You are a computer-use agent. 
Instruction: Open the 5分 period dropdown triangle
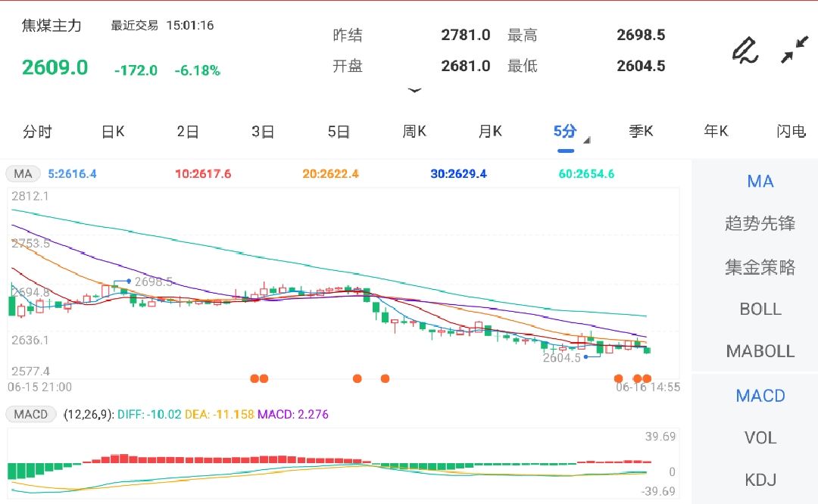587,140
